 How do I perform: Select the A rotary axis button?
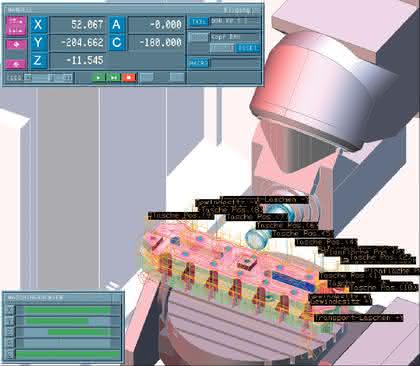pos(117,25)
